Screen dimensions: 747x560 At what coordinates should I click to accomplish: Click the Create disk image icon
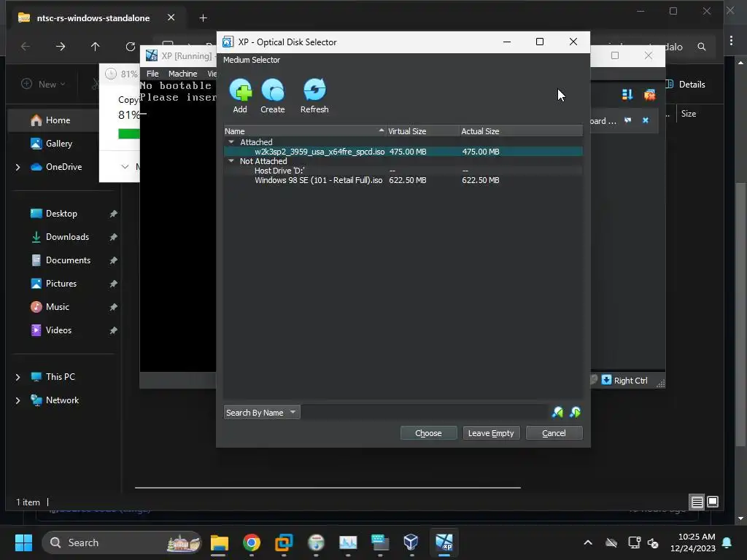[x=273, y=90]
